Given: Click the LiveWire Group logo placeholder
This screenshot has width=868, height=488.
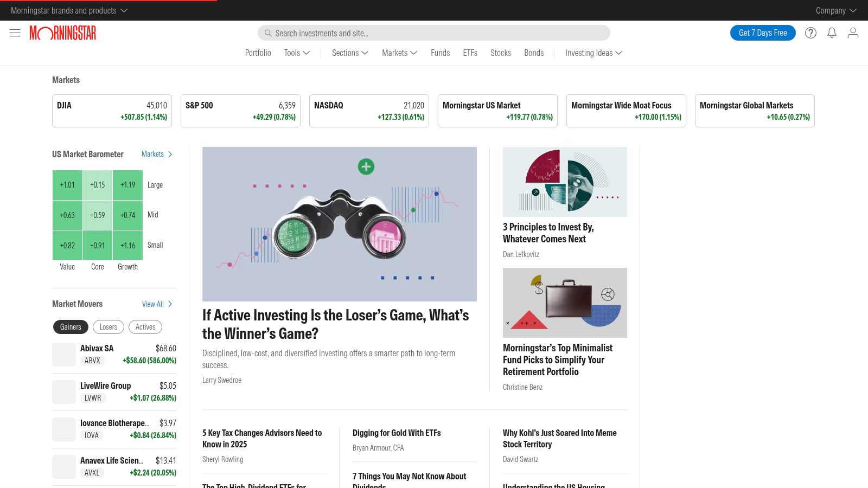Looking at the screenshot, I should point(64,392).
